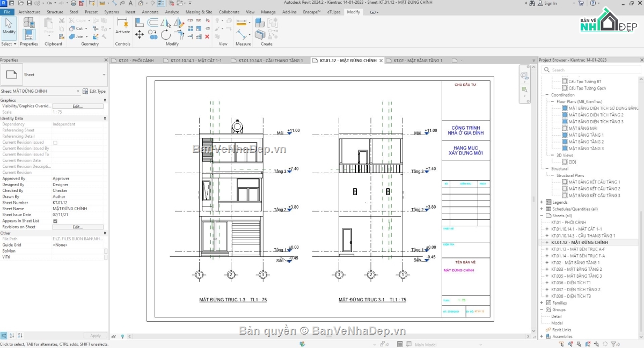644x348 pixels.
Task: Toggle Appears In Sheet List checkbox
Action: (x=55, y=220)
